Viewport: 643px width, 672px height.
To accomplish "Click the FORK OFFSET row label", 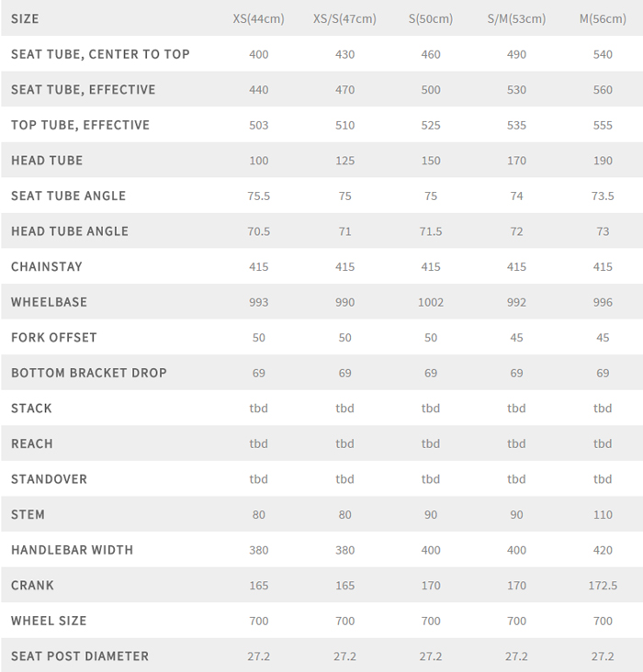I will pyautogui.click(x=53, y=338).
